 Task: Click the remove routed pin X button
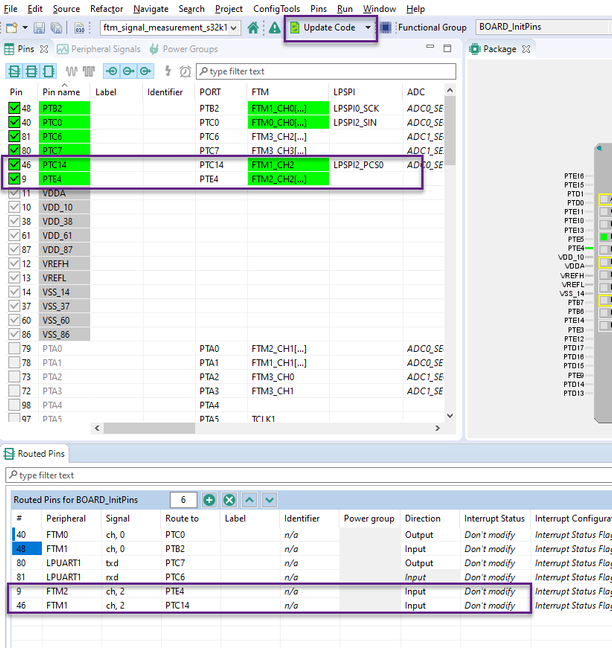point(229,500)
